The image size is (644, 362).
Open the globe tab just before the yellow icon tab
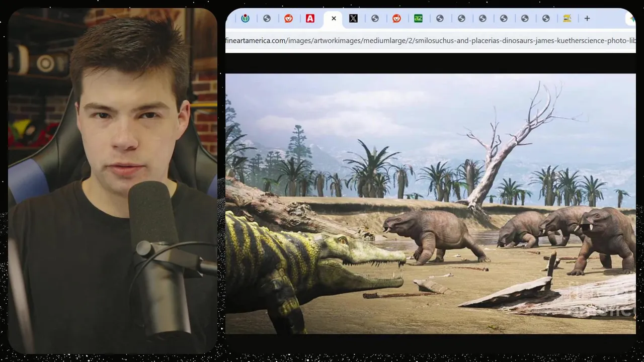click(x=546, y=19)
